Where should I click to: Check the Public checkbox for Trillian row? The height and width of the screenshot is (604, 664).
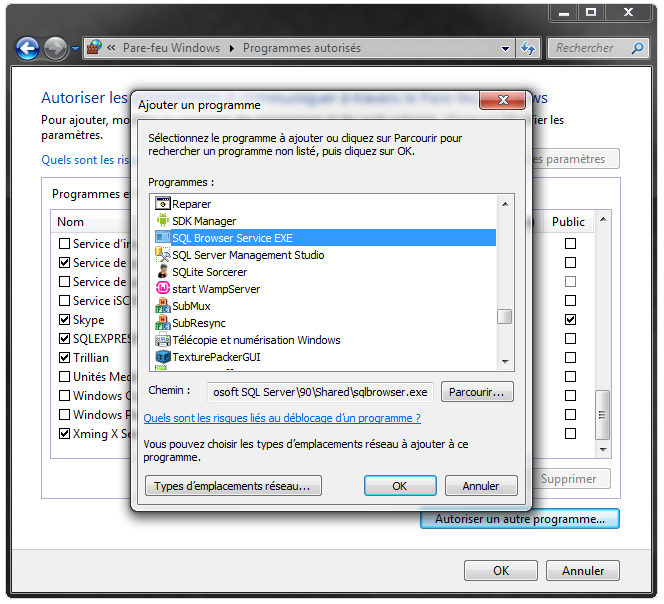[570, 357]
